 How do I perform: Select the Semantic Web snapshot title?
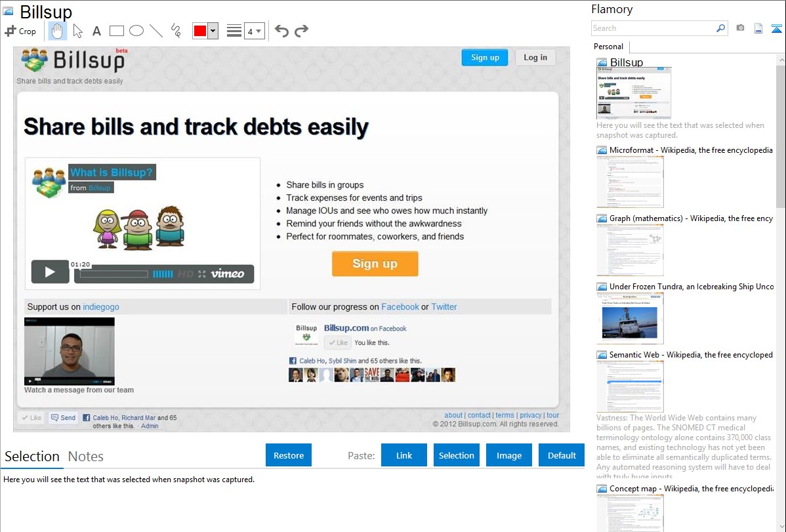point(691,354)
